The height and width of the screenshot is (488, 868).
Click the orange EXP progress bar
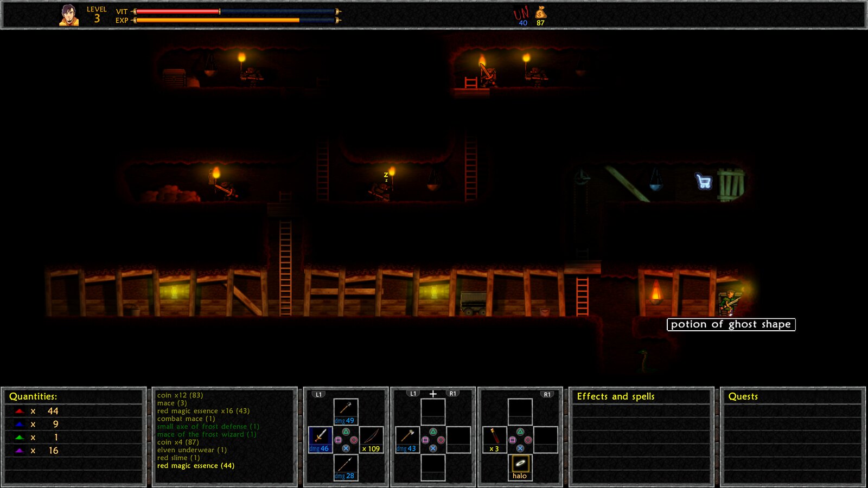pos(217,20)
